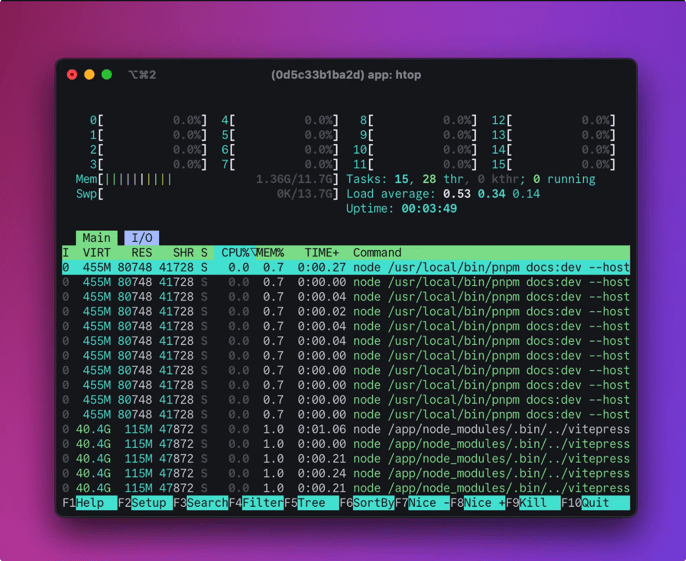The height and width of the screenshot is (561, 686).
Task: Click the Load average values
Action: [x=491, y=194]
